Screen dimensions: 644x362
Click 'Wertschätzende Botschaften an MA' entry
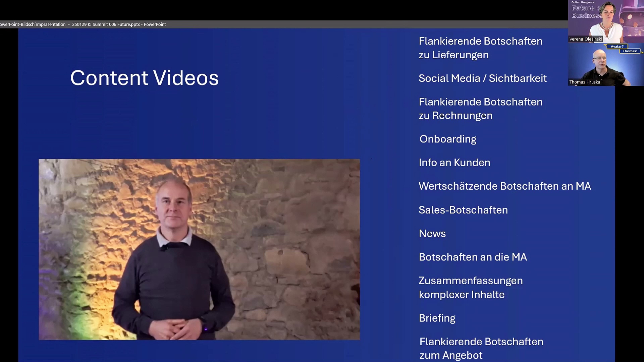tap(504, 186)
